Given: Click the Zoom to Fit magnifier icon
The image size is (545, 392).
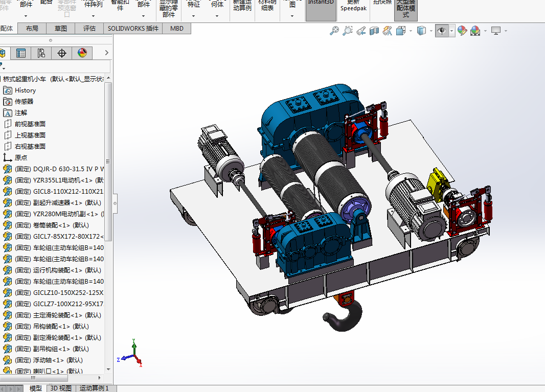Looking at the screenshot, I should 334,31.
